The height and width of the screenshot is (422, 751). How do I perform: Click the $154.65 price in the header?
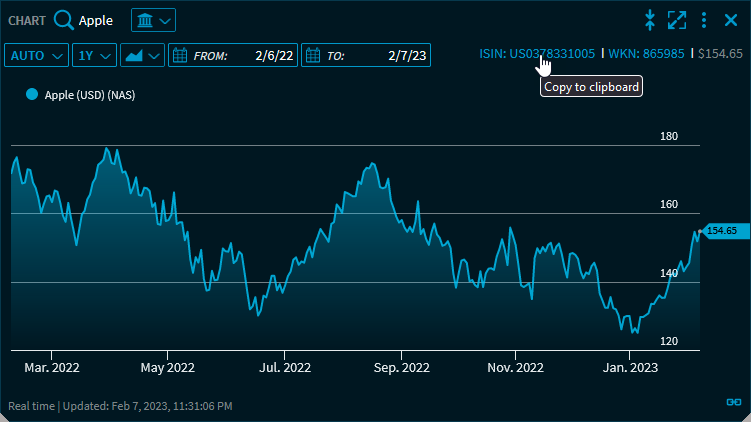tap(720, 53)
